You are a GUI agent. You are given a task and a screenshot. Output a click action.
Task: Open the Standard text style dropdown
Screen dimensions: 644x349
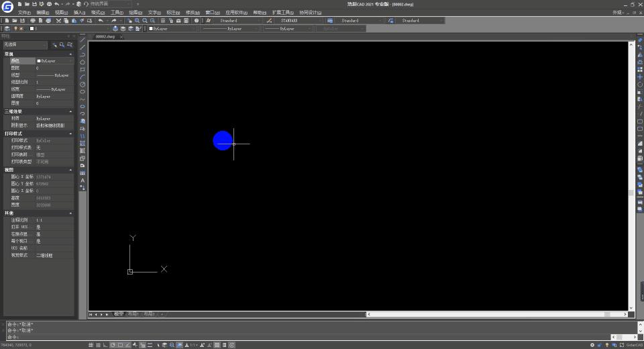pyautogui.click(x=236, y=21)
